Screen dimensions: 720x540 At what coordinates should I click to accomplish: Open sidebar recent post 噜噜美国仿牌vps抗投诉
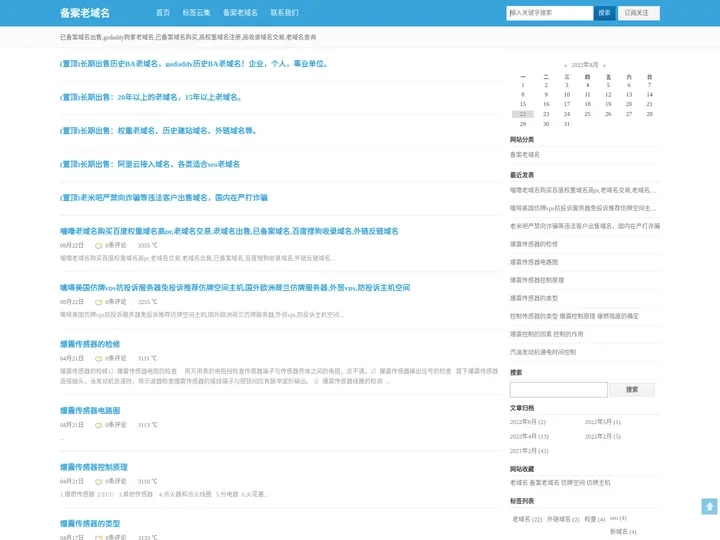(x=583, y=208)
